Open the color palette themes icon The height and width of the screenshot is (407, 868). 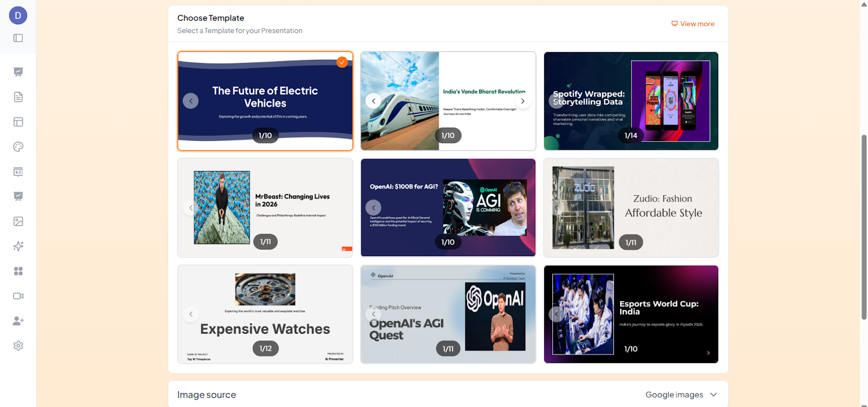click(x=18, y=147)
